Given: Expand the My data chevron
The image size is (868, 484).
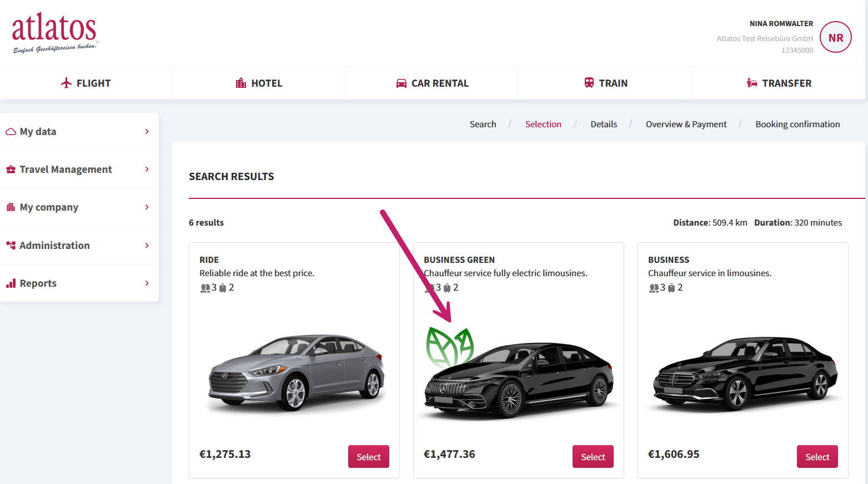Looking at the screenshot, I should pyautogui.click(x=147, y=132).
